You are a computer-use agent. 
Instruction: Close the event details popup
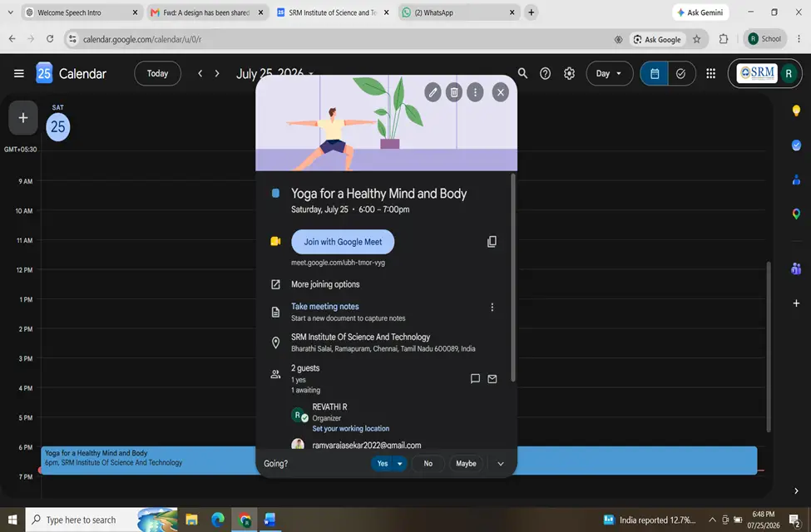[x=500, y=92]
